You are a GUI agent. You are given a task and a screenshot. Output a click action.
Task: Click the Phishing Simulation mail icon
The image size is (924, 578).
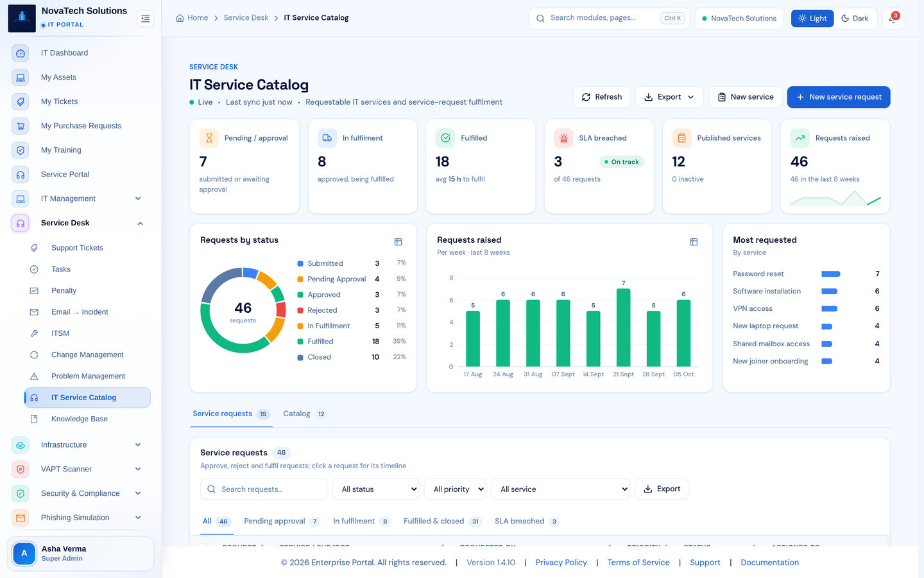pos(21,518)
